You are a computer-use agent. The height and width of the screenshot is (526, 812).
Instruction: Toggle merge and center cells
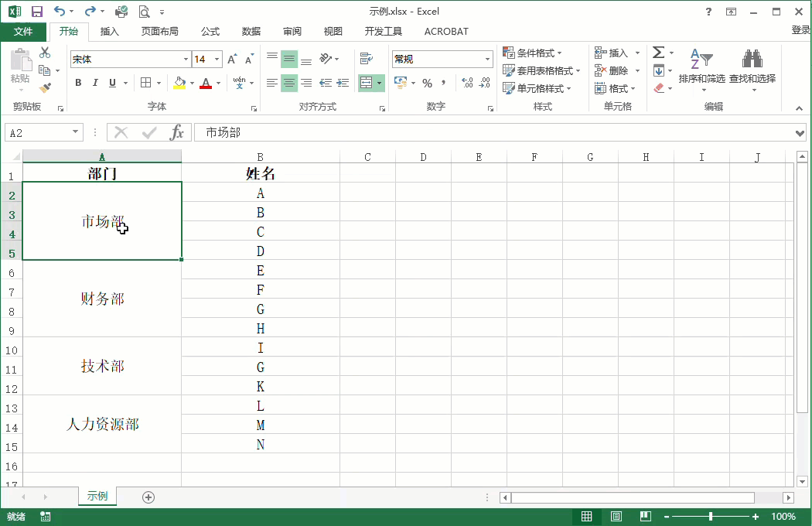(366, 83)
